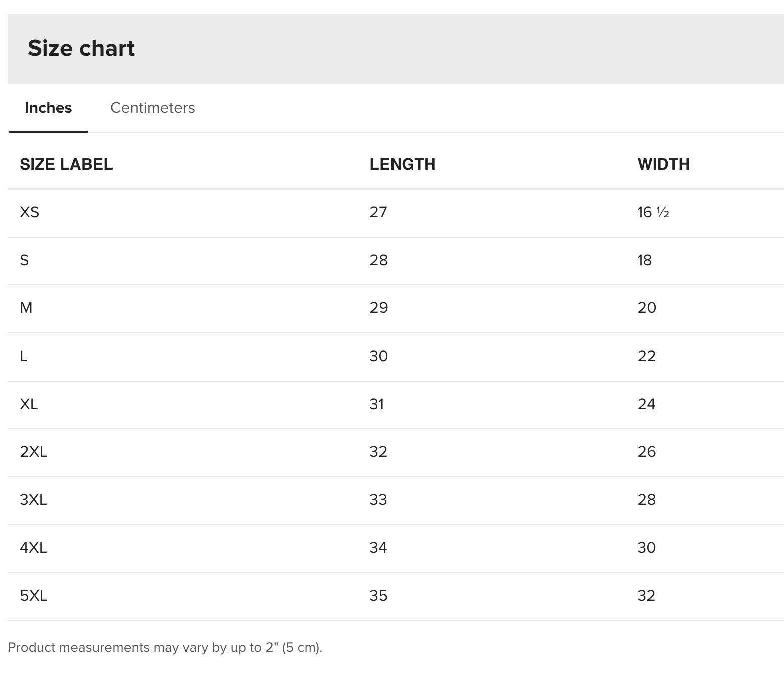Click the Size chart heading

[x=81, y=48]
